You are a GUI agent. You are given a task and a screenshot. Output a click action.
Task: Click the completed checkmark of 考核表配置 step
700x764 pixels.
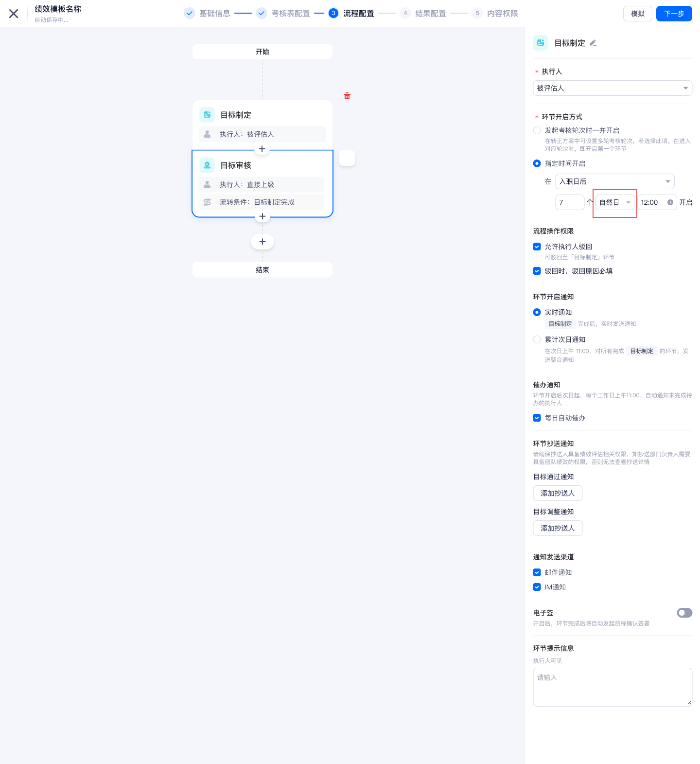point(262,13)
